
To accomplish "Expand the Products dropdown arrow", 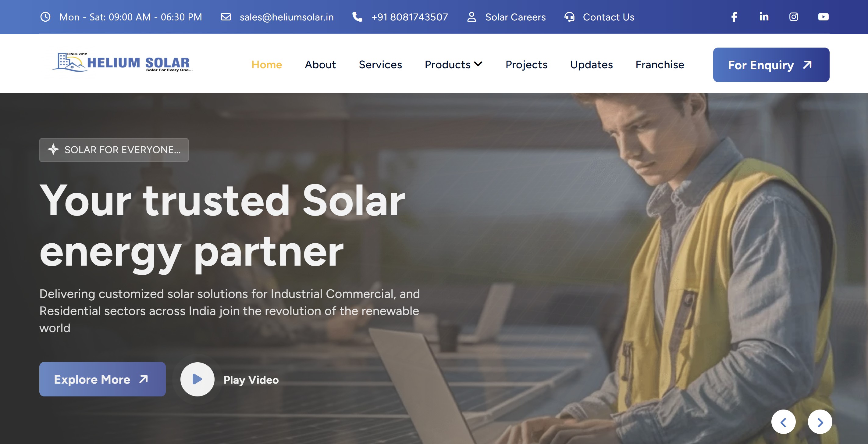I will click(x=478, y=64).
